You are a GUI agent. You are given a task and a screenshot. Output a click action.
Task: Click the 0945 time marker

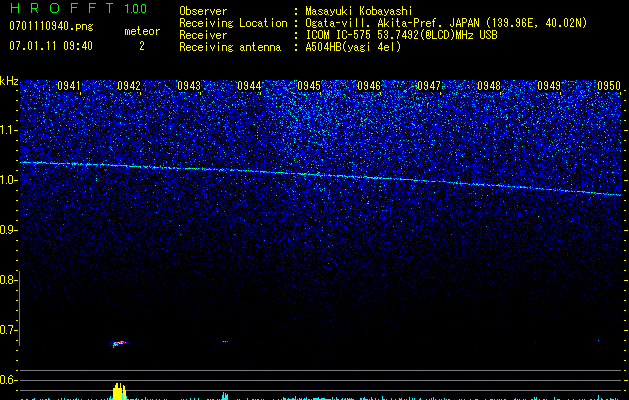[x=309, y=86]
